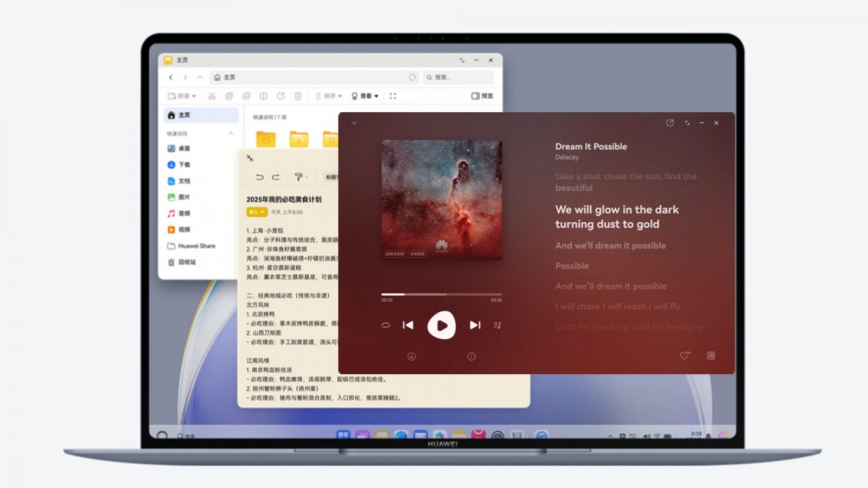Download the current song
The image size is (868, 488).
(412, 356)
